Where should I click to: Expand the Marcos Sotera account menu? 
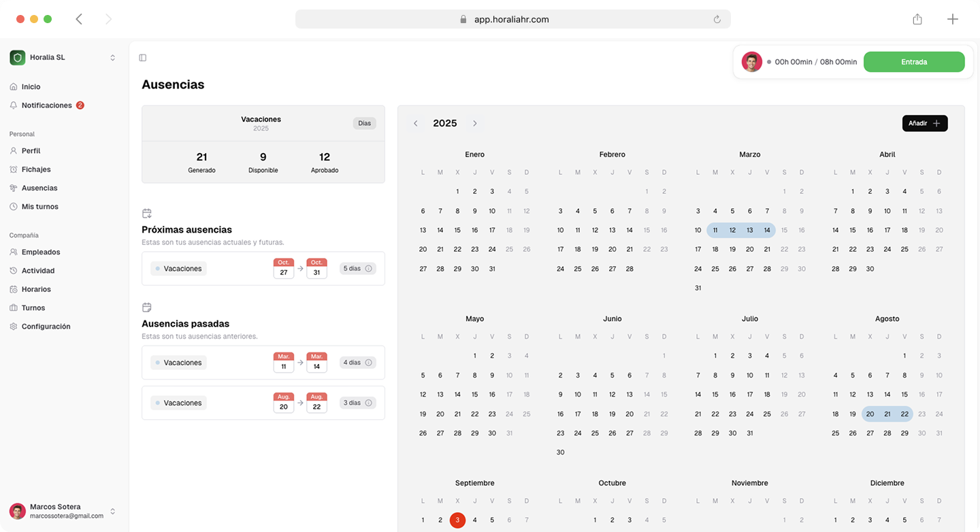112,511
